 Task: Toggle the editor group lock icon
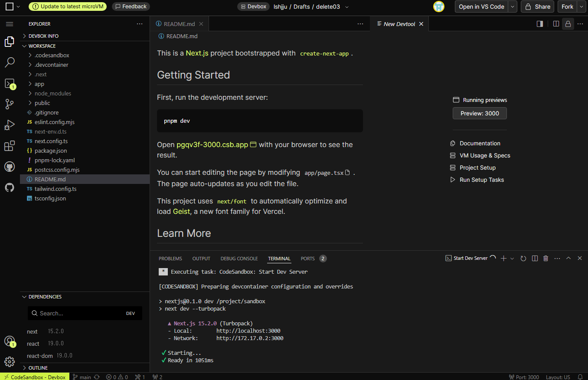point(568,24)
